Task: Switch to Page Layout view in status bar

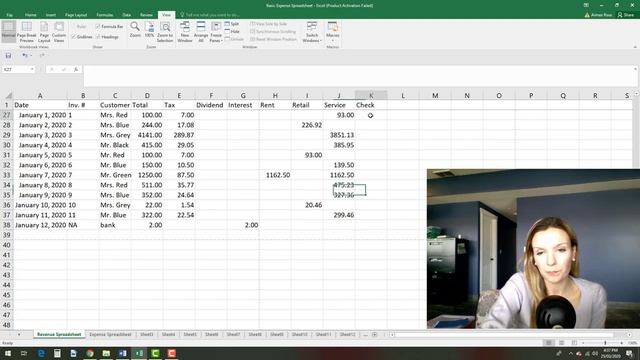Action: (x=562, y=343)
